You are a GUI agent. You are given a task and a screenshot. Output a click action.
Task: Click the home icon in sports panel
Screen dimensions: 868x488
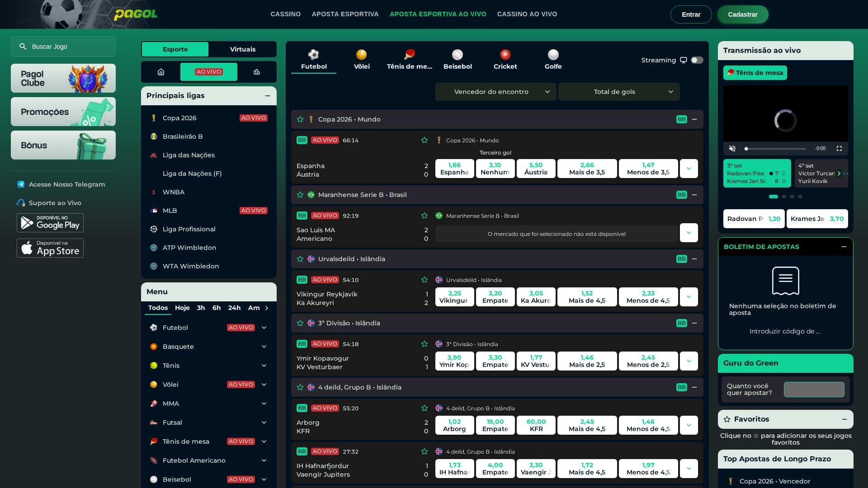point(161,72)
